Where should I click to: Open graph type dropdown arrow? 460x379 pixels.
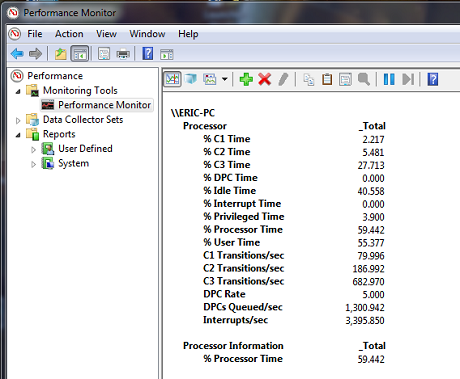pyautogui.click(x=225, y=79)
